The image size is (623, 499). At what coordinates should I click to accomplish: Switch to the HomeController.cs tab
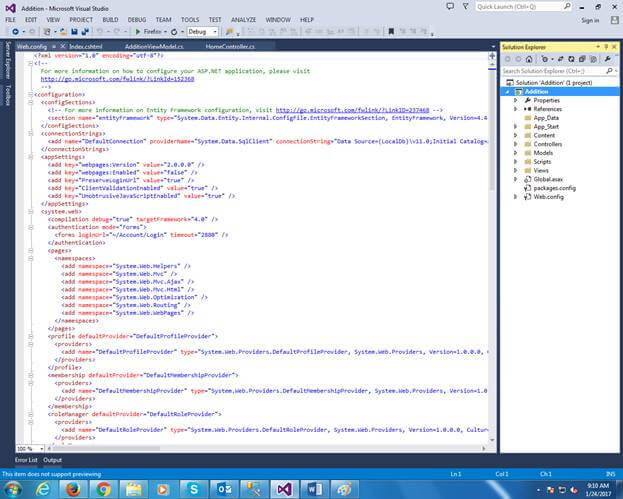pos(229,46)
